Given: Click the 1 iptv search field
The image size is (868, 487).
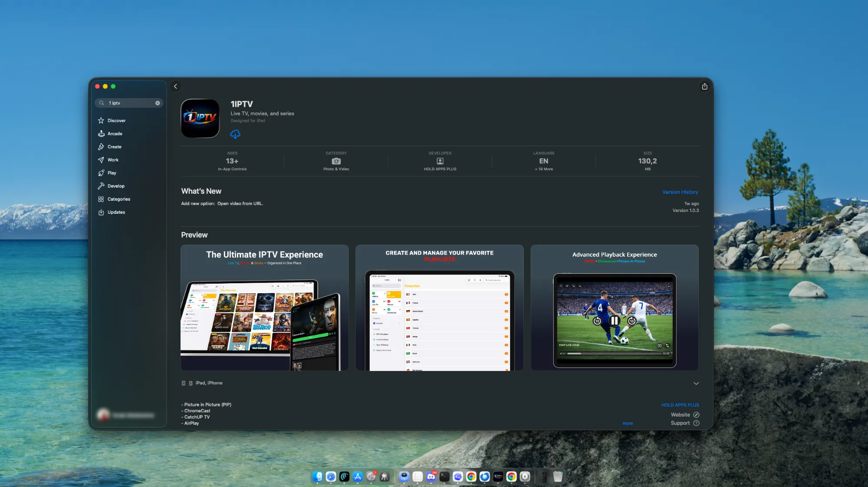Looking at the screenshot, I should pos(129,103).
